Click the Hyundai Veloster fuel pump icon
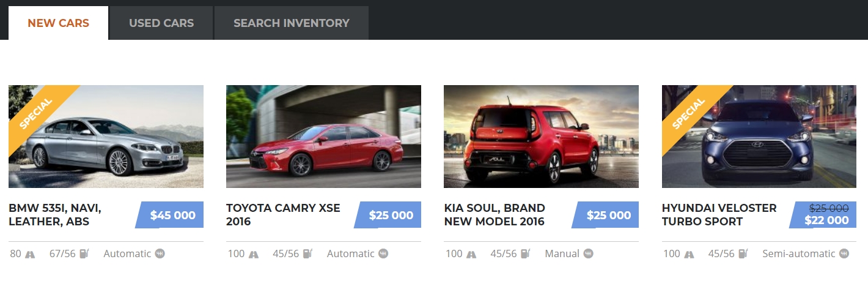Screen dimensions: 868x289 click(x=743, y=253)
